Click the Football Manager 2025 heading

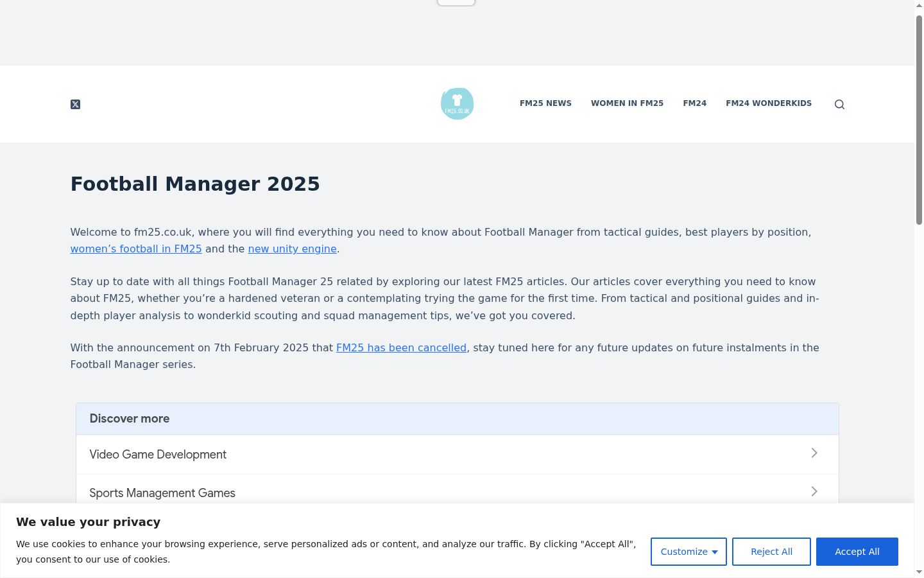[x=195, y=184]
